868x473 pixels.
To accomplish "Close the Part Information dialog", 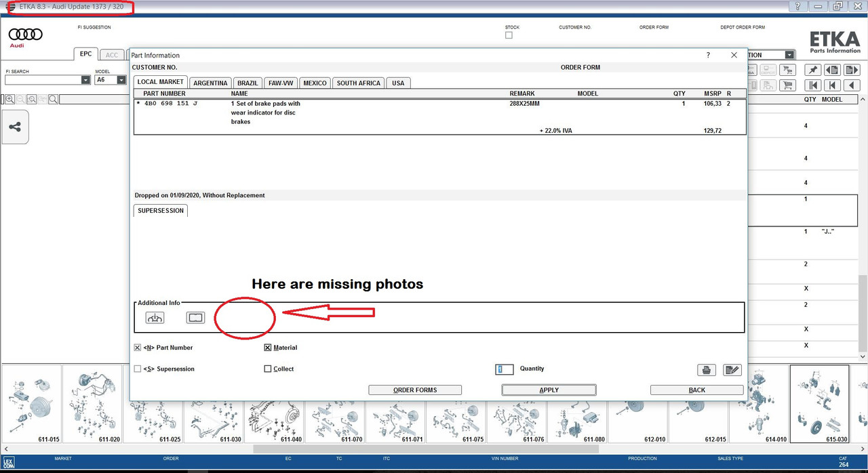I will click(734, 55).
